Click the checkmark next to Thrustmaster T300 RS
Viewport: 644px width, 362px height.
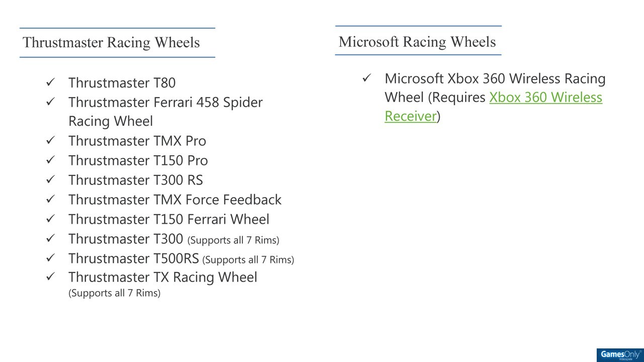(50, 180)
